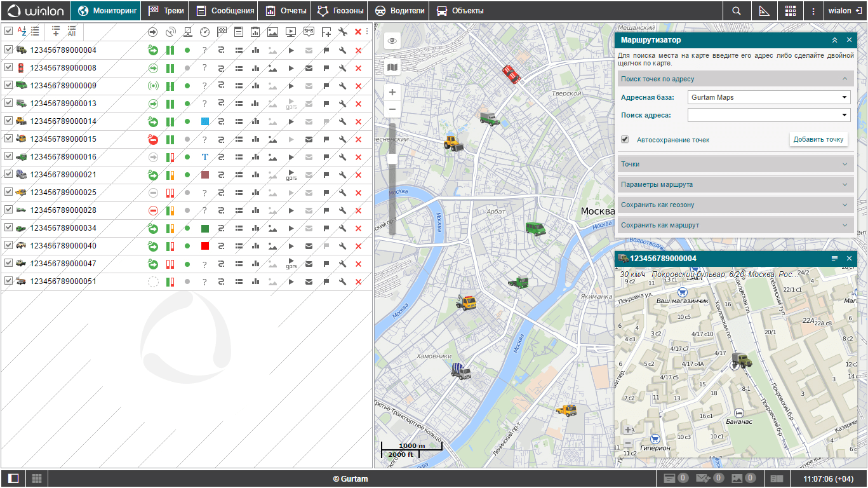Viewport: 868px width, 488px height.
Task: Open properties wrench for unit 123456789000004
Action: 343,50
